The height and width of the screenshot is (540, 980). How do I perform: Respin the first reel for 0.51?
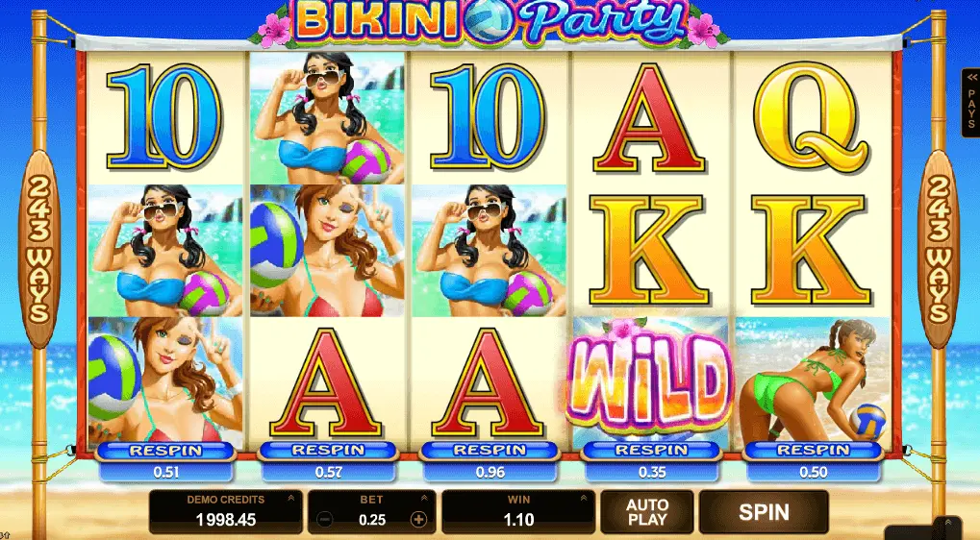point(166,461)
